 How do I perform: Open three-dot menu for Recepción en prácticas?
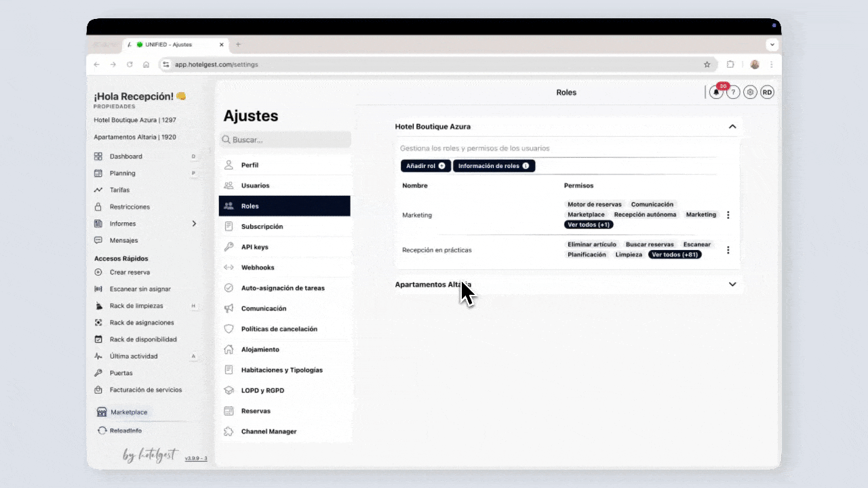coord(728,250)
